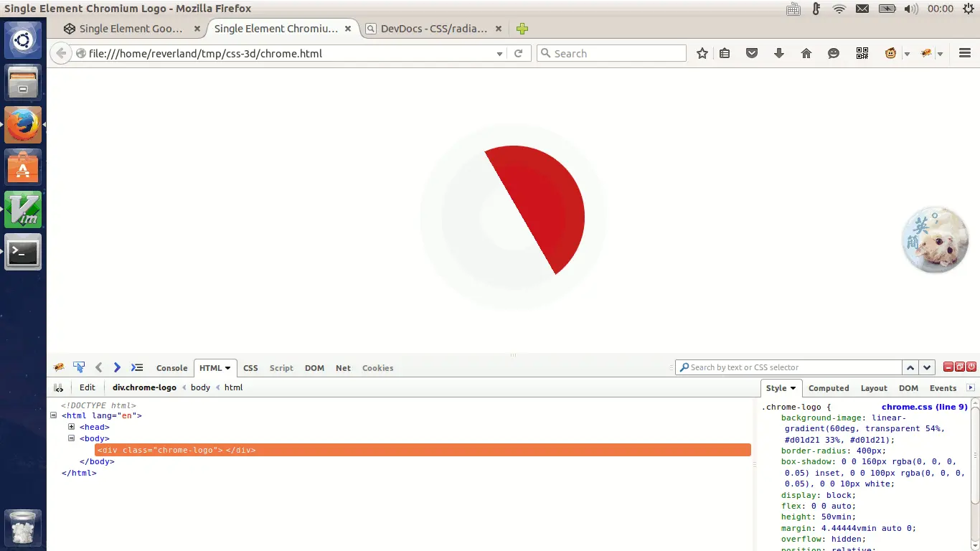Click the Edit button in Firebug
This screenshot has height=551, width=980.
click(x=88, y=387)
